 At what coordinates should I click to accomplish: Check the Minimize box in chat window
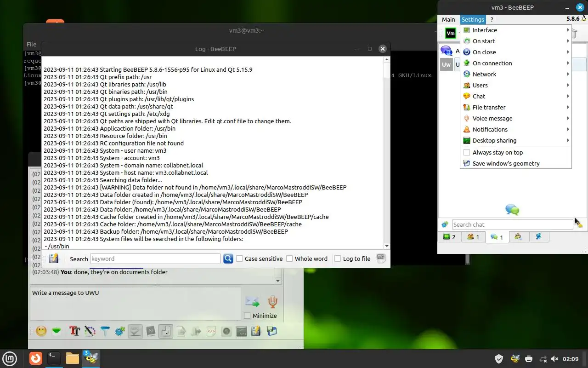(x=260, y=316)
